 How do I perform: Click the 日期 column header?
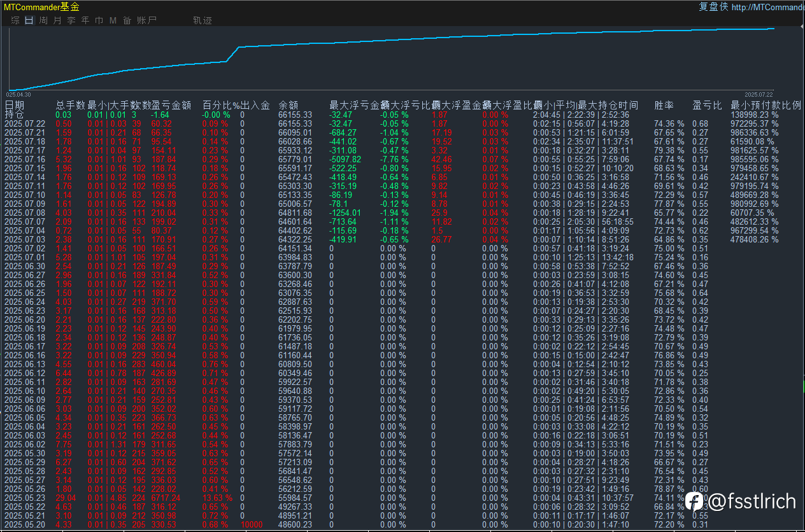[x=15, y=105]
